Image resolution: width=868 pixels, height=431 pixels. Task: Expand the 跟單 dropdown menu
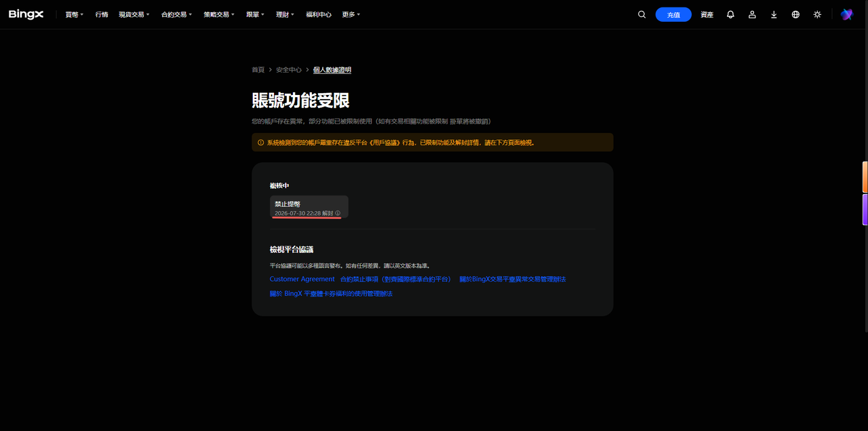point(255,14)
